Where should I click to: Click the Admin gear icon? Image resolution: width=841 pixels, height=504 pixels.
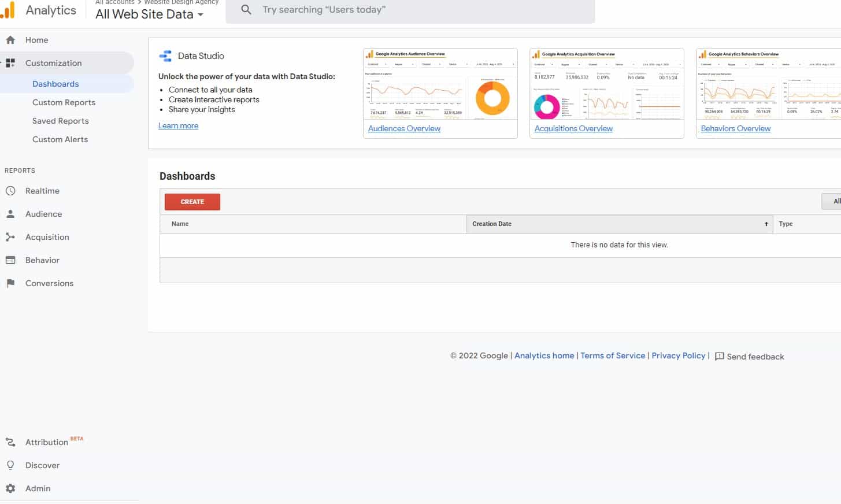(10, 488)
